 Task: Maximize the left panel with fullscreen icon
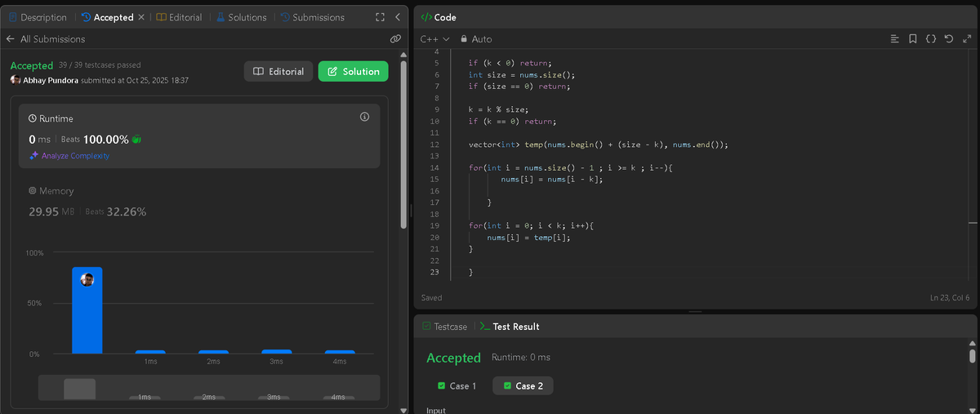(380, 17)
